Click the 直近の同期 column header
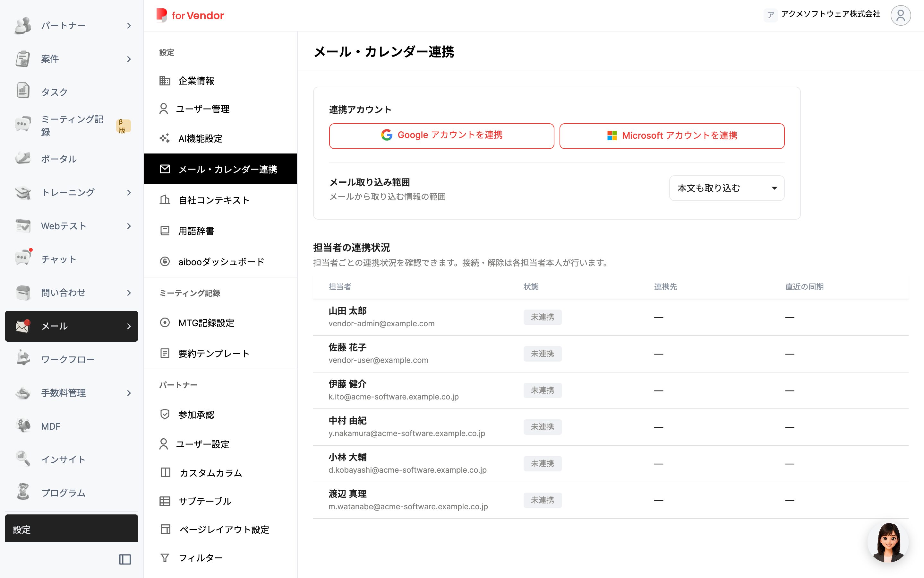The width and height of the screenshot is (924, 578). tap(804, 287)
